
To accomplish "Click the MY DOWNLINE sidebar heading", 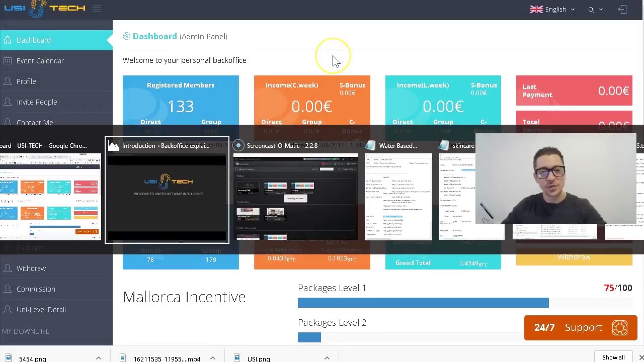I will coord(26,331).
